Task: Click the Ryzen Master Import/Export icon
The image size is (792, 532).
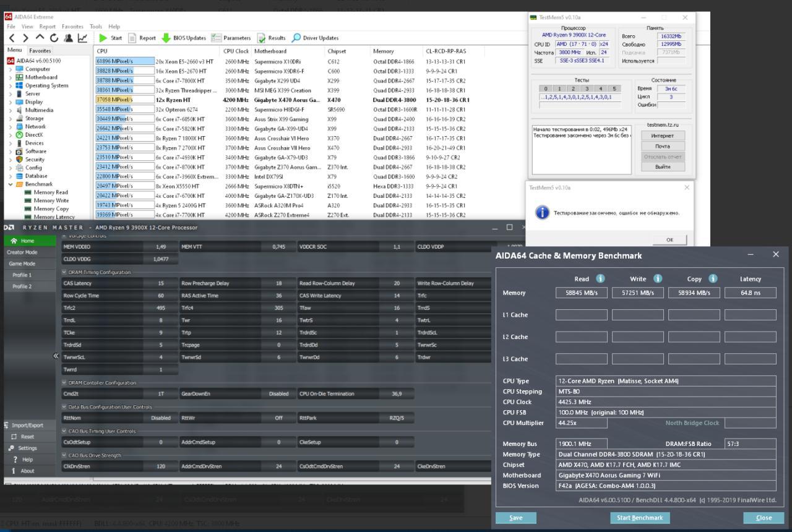Action: (x=6, y=425)
